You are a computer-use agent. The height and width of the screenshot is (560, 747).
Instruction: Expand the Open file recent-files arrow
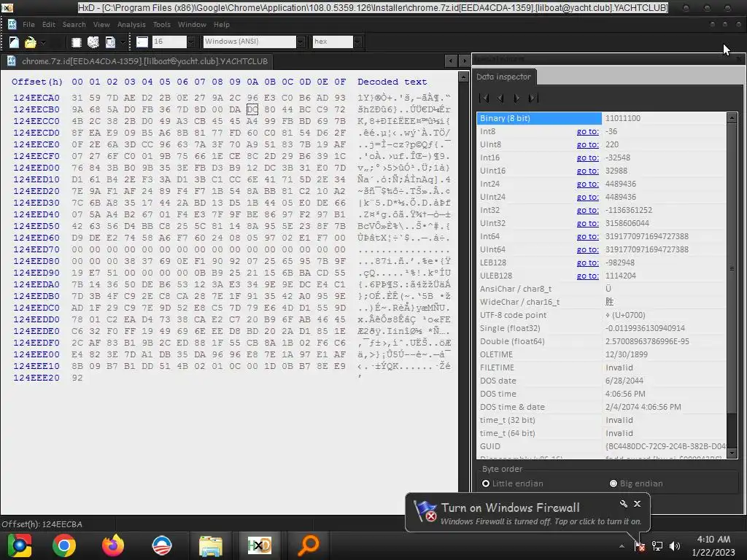(x=43, y=42)
